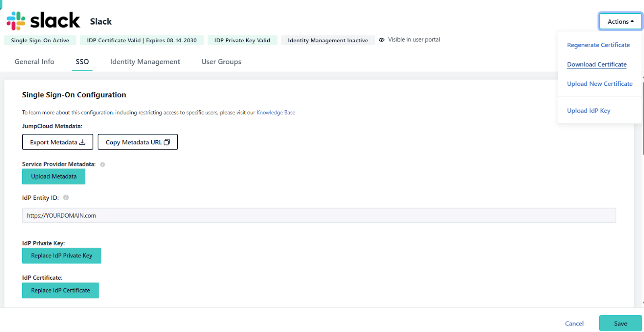Focus the IdP Entity ID input field
Viewport: 644px width, 332px height.
pos(319,215)
